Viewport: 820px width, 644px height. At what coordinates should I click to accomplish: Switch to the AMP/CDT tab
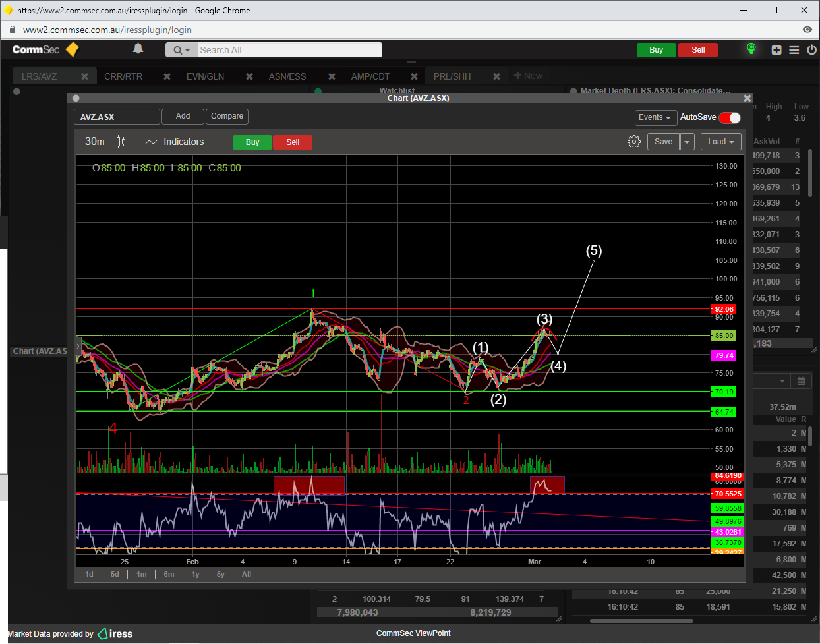pyautogui.click(x=370, y=76)
